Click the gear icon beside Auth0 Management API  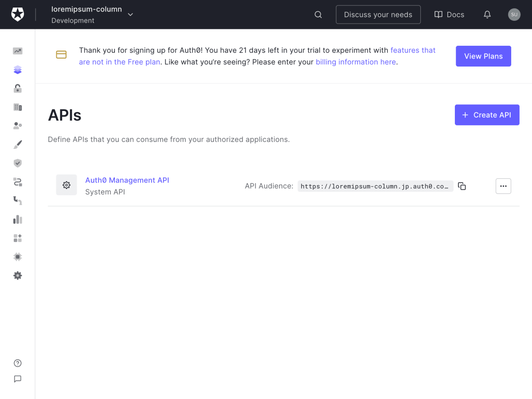(x=66, y=185)
